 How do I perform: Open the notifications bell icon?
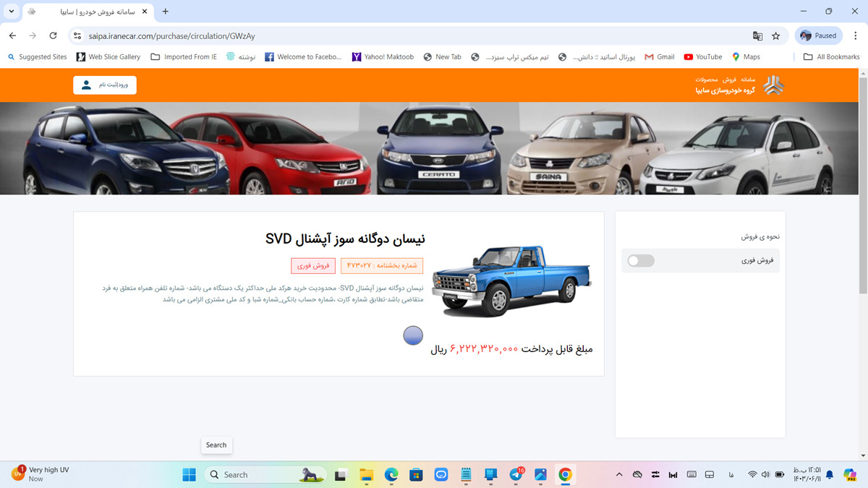(830, 474)
